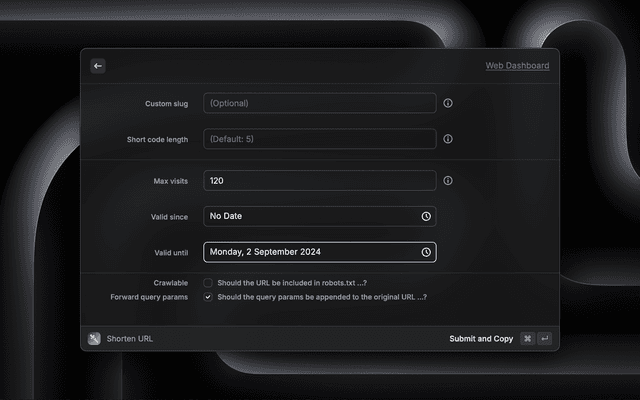Viewport: 640px width, 400px height.
Task: Show info for Short code length
Action: coord(448,139)
